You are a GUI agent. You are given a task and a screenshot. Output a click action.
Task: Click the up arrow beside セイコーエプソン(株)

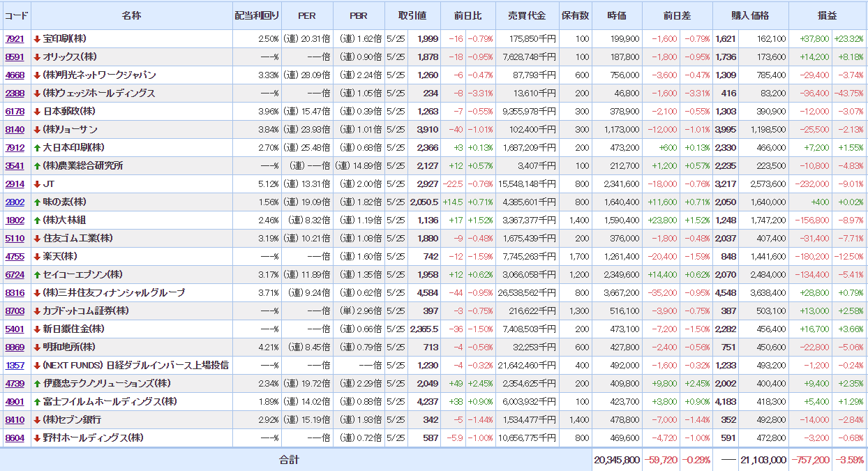[x=37, y=275]
